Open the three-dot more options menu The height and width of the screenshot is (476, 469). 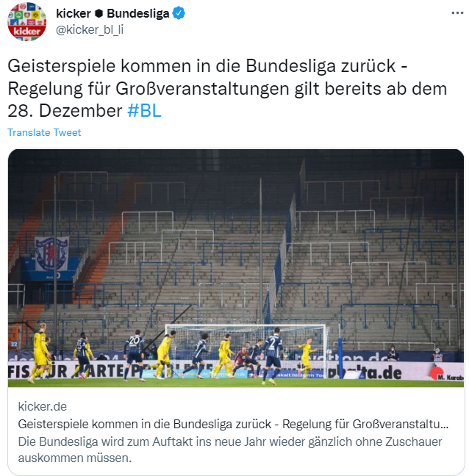(x=457, y=13)
